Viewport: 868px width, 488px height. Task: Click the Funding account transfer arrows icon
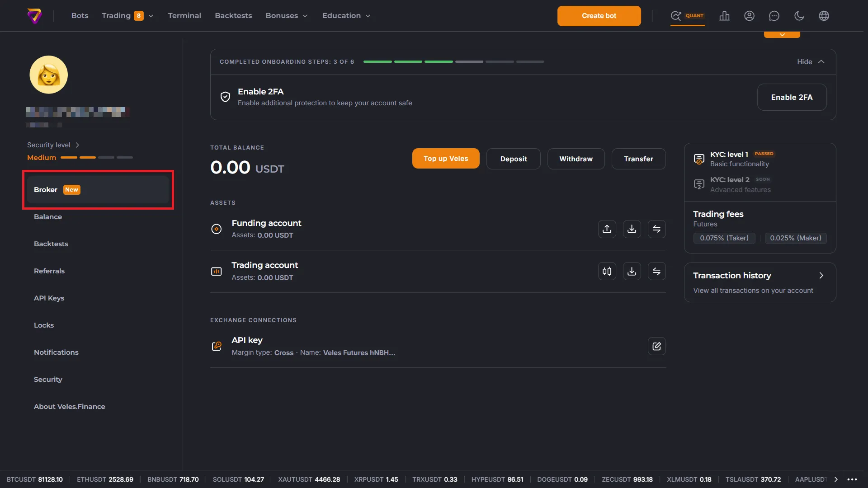656,229
